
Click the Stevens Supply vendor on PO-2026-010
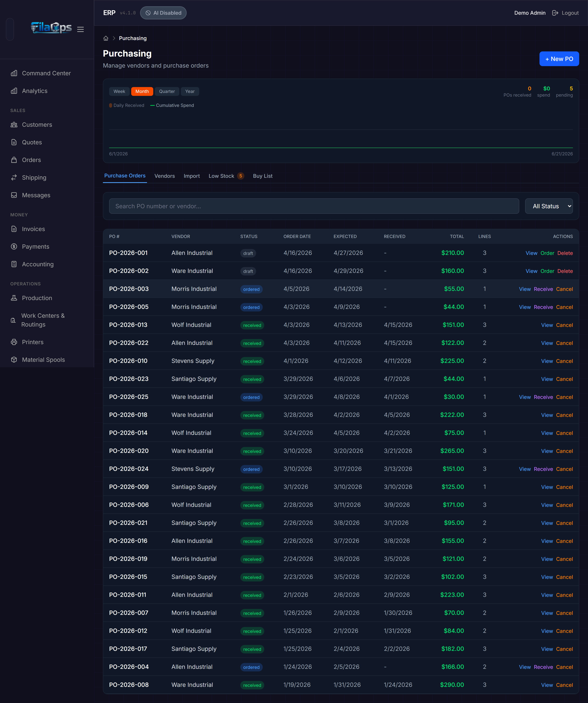[193, 361]
